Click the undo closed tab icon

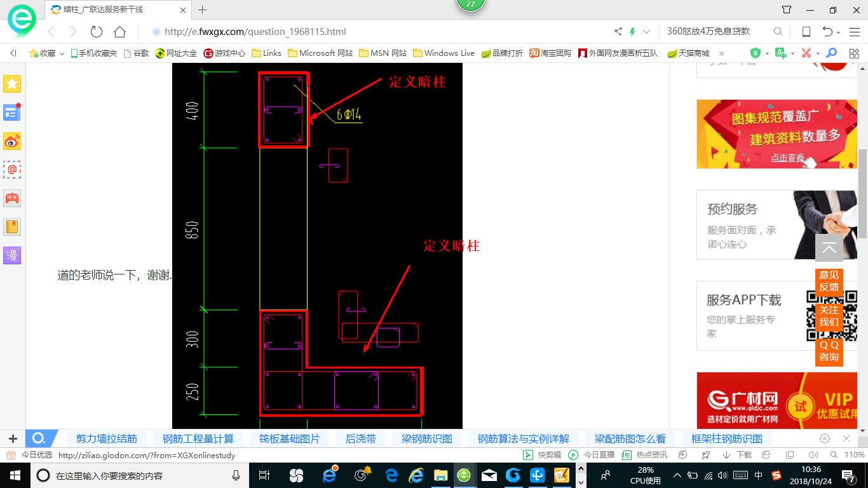(x=827, y=32)
